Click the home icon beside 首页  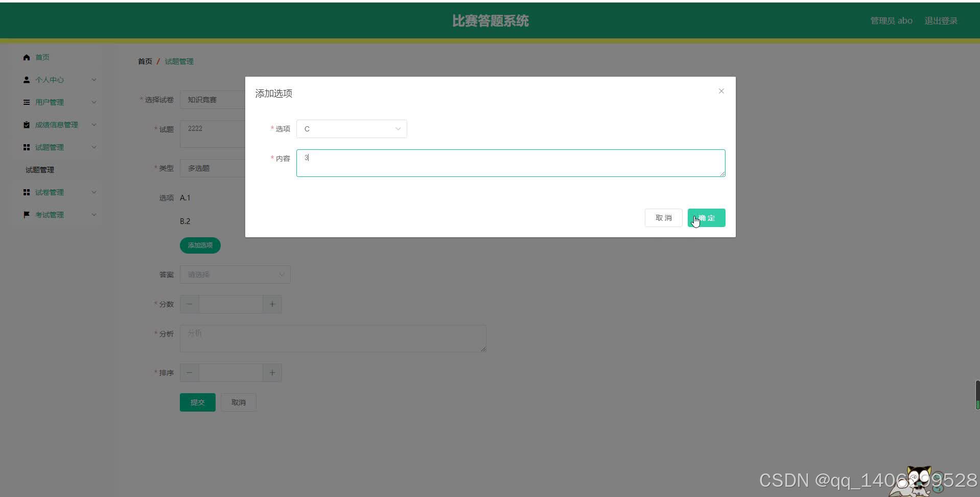(27, 57)
